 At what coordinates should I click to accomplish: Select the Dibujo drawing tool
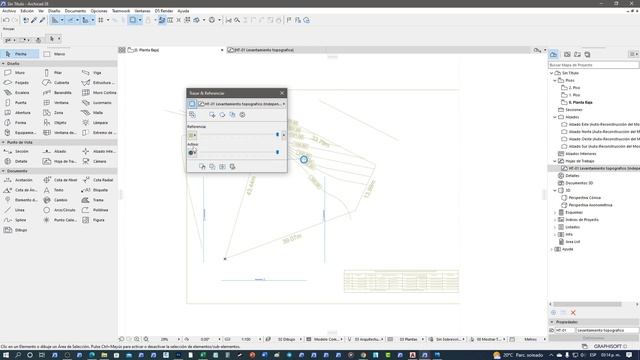(20, 230)
